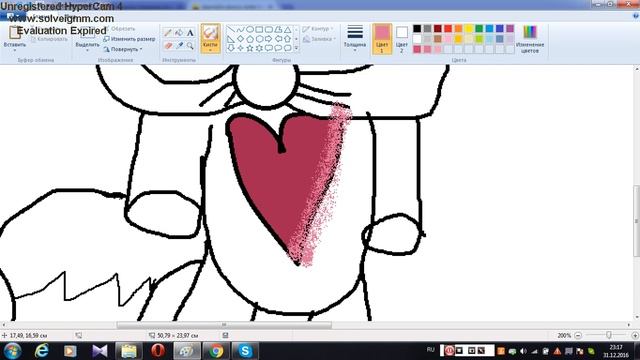Screen dimensions: 640x360
Task: Choose the right triangle shape
Action: [231, 39]
